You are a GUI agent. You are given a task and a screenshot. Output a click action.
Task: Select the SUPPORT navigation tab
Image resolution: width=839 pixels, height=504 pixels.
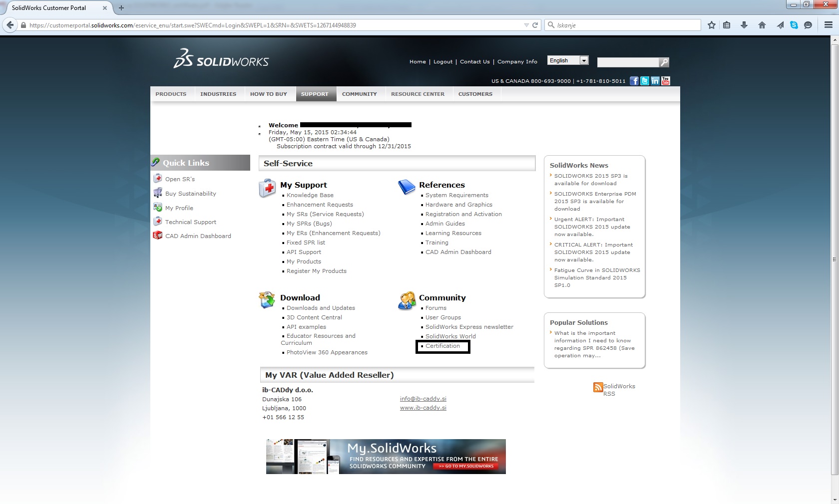[315, 94]
